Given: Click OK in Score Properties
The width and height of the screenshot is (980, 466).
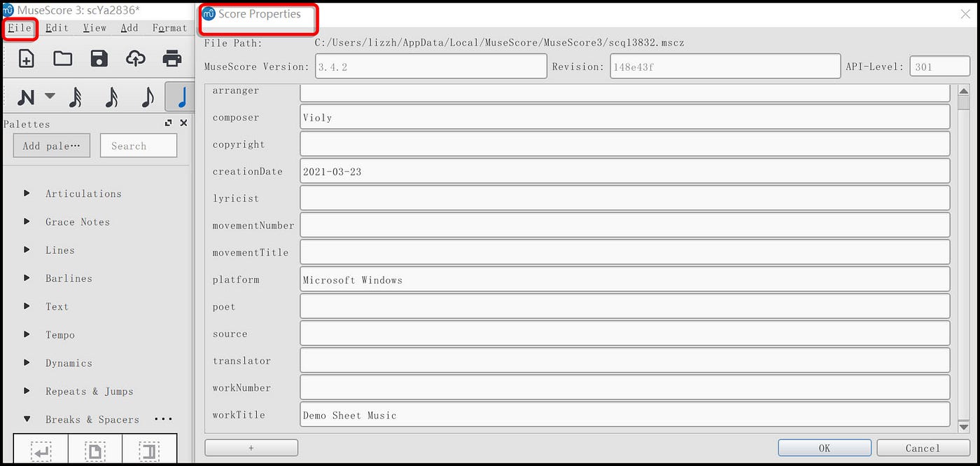Looking at the screenshot, I should (825, 448).
